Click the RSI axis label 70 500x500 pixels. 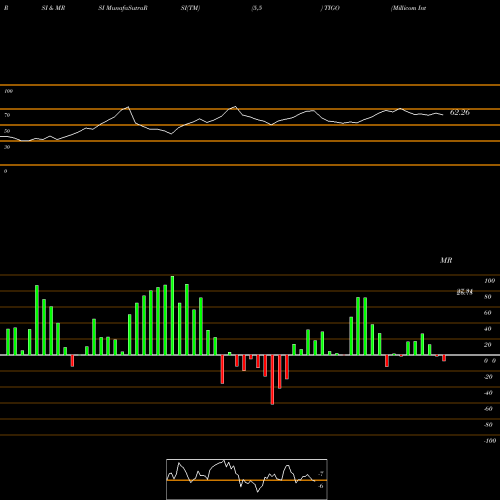pos(7,115)
